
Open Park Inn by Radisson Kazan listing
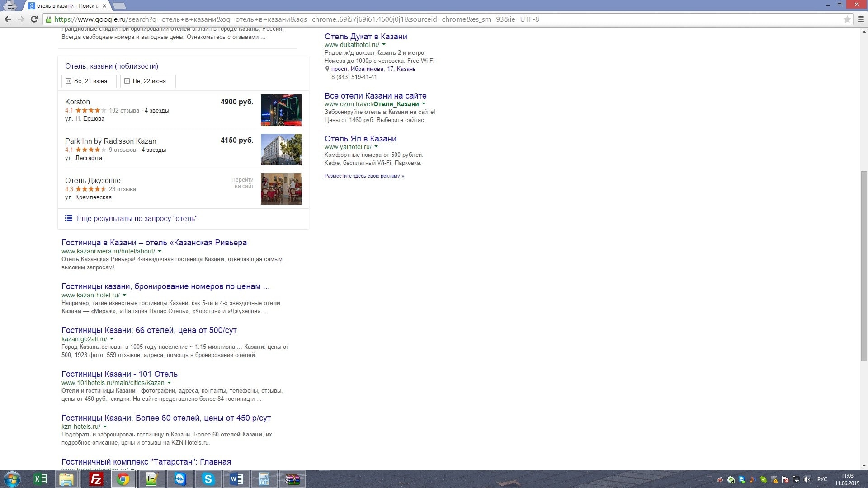[111, 141]
